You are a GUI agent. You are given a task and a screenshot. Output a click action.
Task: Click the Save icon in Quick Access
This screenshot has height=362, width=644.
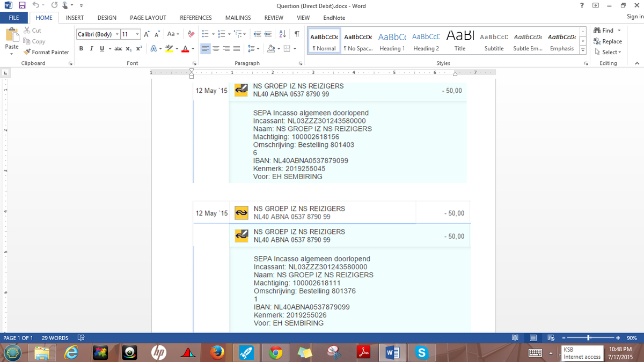(x=22, y=6)
